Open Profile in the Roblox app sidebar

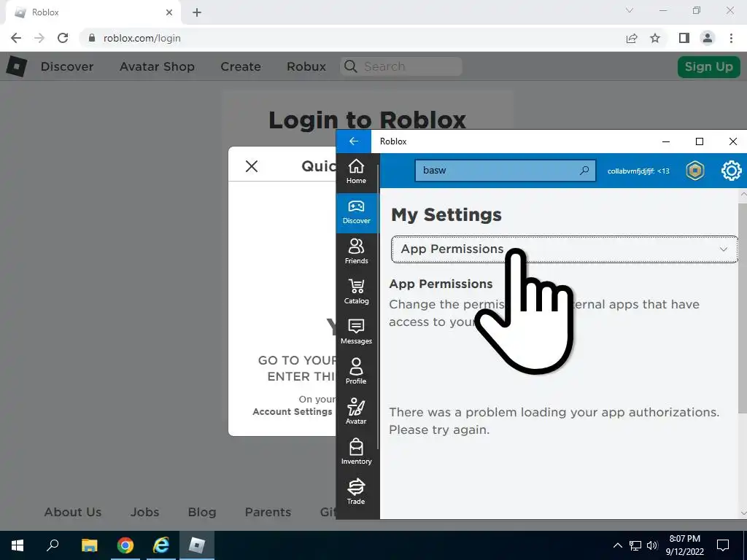356,371
